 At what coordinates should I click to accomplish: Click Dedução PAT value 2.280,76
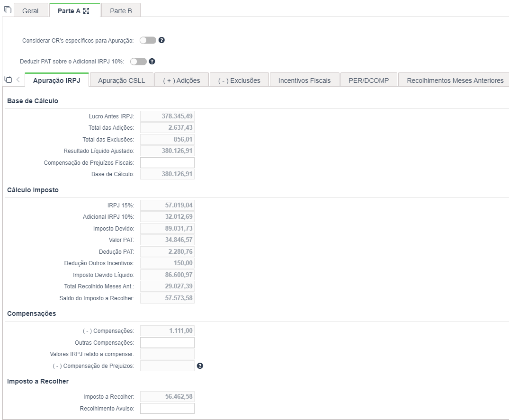[x=167, y=251]
